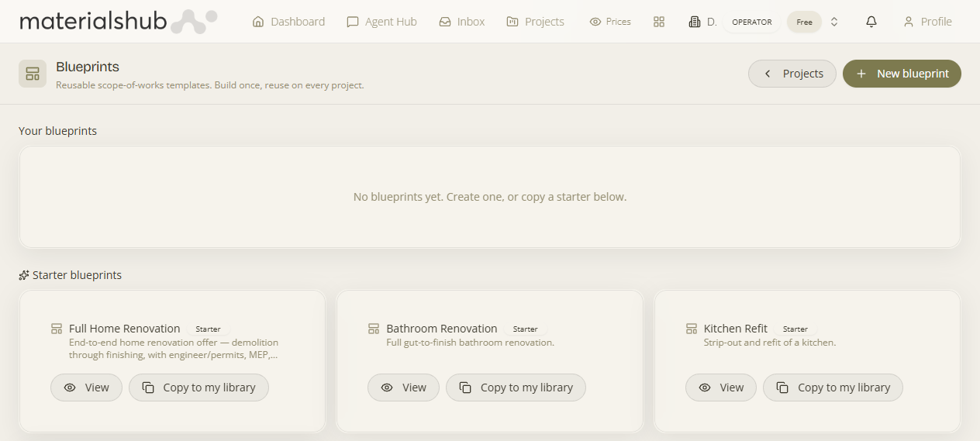Click the Blueprints page title
Viewport: 980px width, 441px height.
[x=88, y=67]
